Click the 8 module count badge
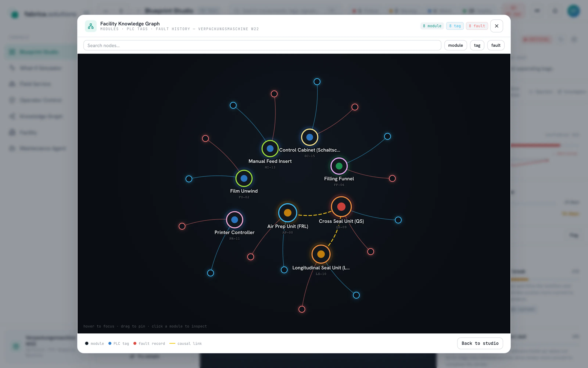Screen dimensions: 588x368 tap(432, 26)
